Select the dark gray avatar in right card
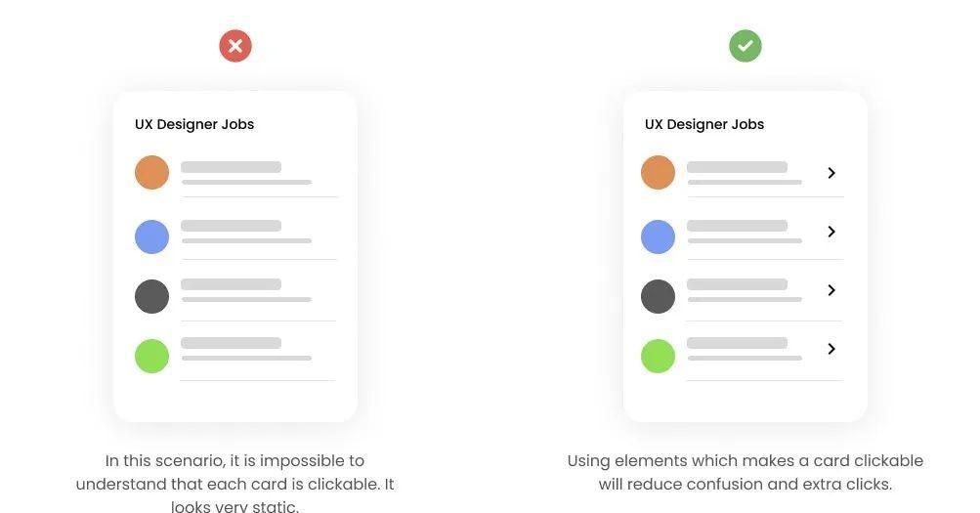The width and height of the screenshot is (980, 513). (x=659, y=296)
